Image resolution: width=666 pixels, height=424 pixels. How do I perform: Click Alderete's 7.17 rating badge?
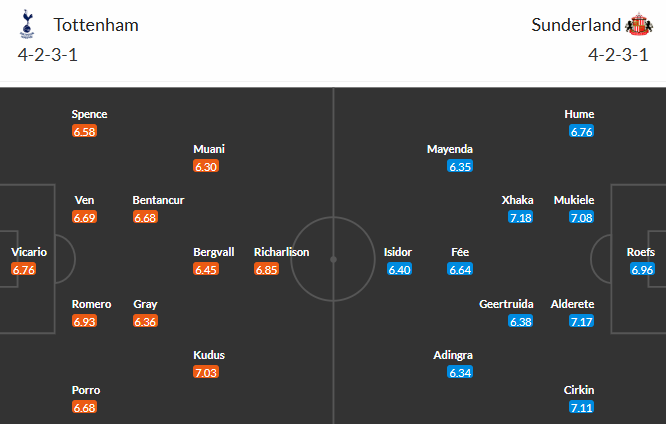click(x=581, y=321)
